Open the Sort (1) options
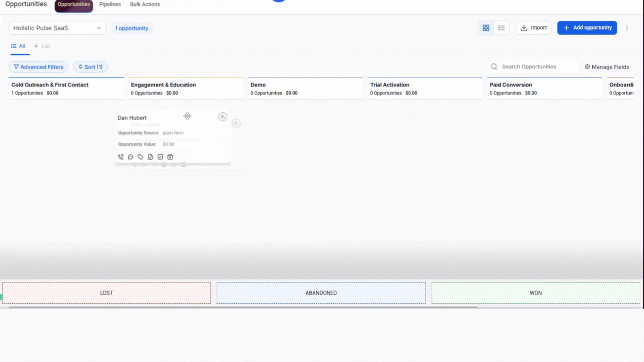Image resolution: width=644 pixels, height=362 pixels. click(90, 67)
